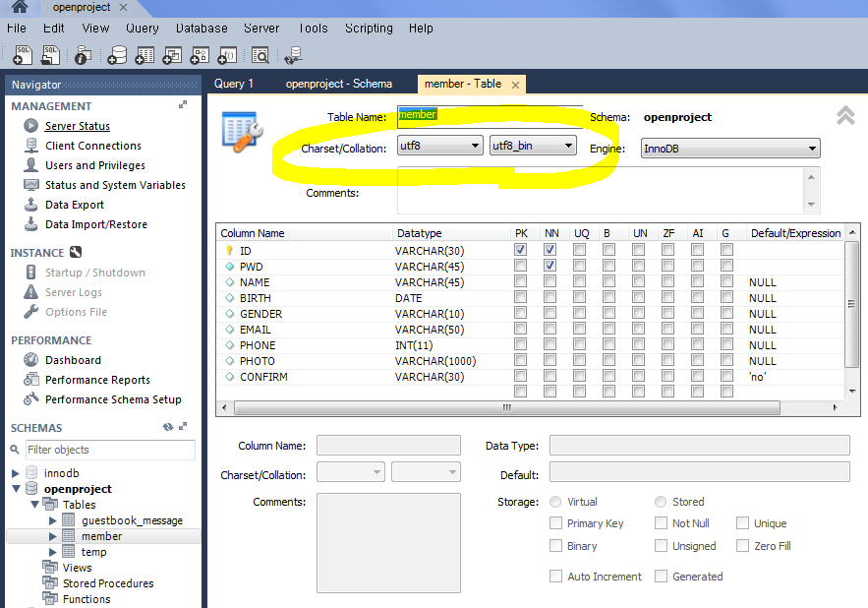The height and width of the screenshot is (608, 868).
Task: Open the Query menu
Action: (142, 28)
